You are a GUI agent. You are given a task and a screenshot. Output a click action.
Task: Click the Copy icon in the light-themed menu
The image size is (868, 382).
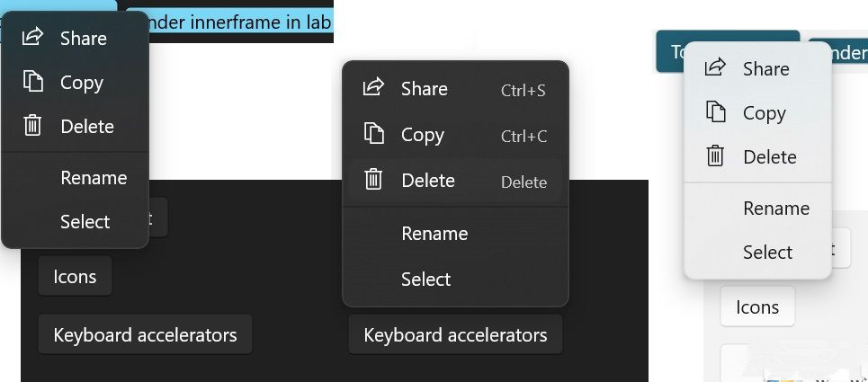(x=716, y=112)
